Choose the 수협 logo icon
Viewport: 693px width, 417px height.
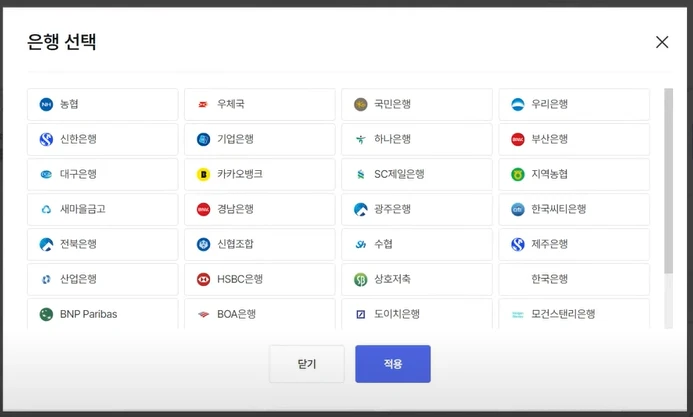click(x=361, y=244)
